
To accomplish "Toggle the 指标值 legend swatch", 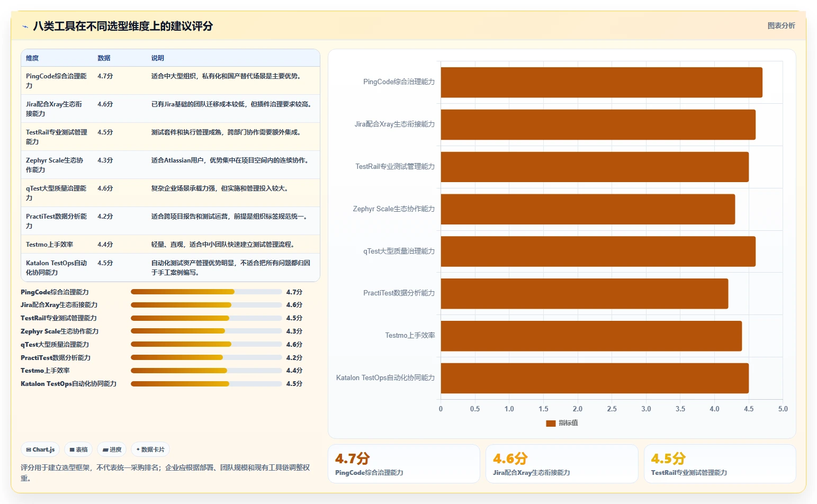I will [551, 423].
